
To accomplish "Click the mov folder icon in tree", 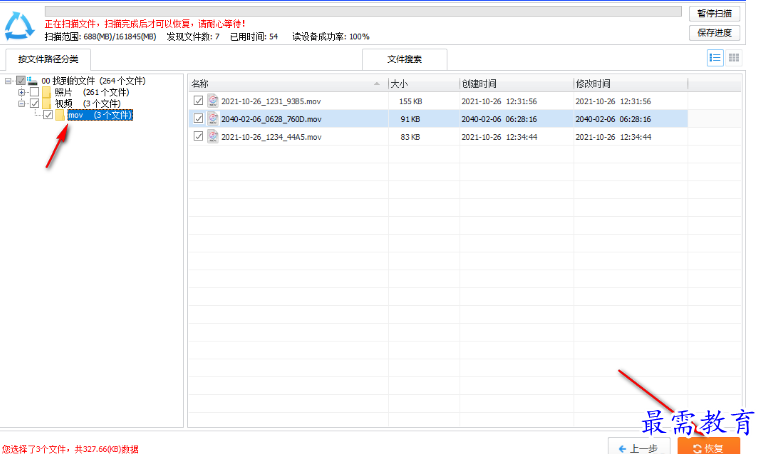I will 59,115.
